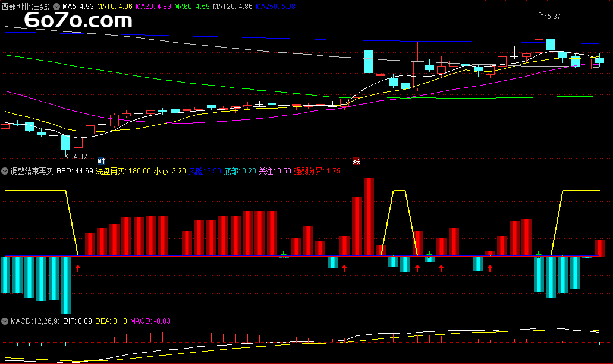Click the MA120: 4.86 label
The image size is (613, 364).
[x=232, y=7]
